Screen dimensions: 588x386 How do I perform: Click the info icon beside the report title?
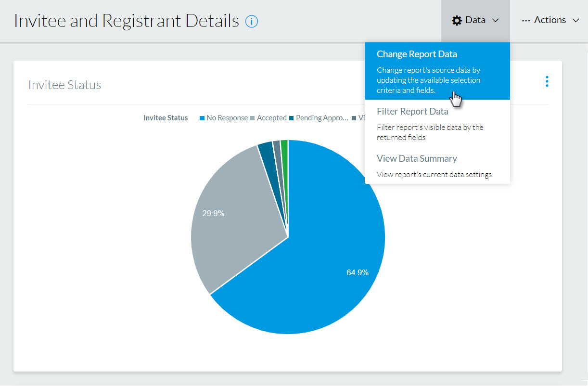tap(251, 21)
